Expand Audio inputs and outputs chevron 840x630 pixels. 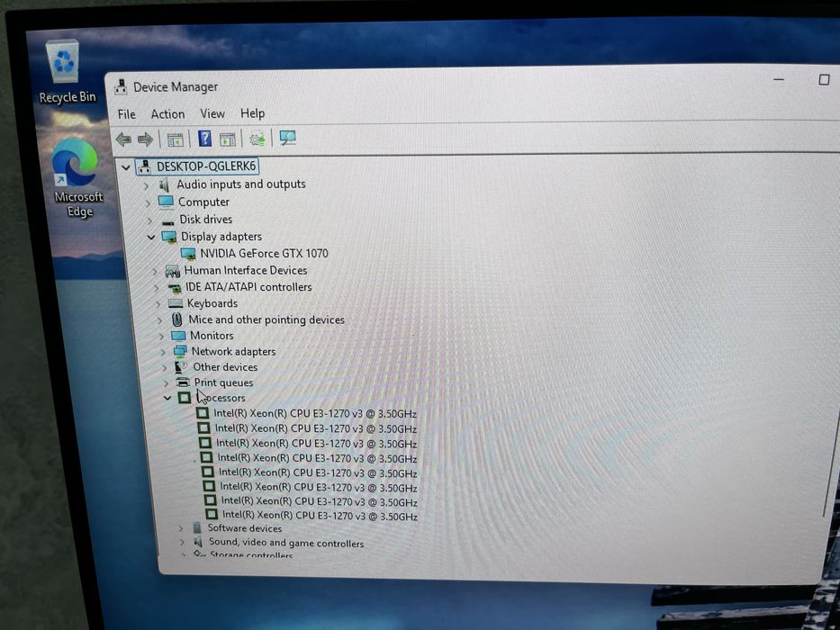[x=146, y=186]
